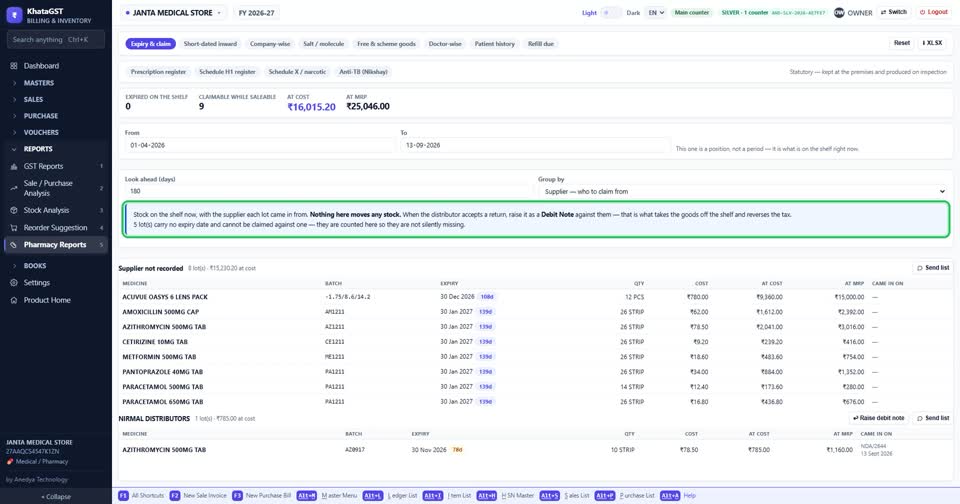Switch to Short-dated inward tab
Viewport: 960px width, 504px height.
click(x=210, y=44)
